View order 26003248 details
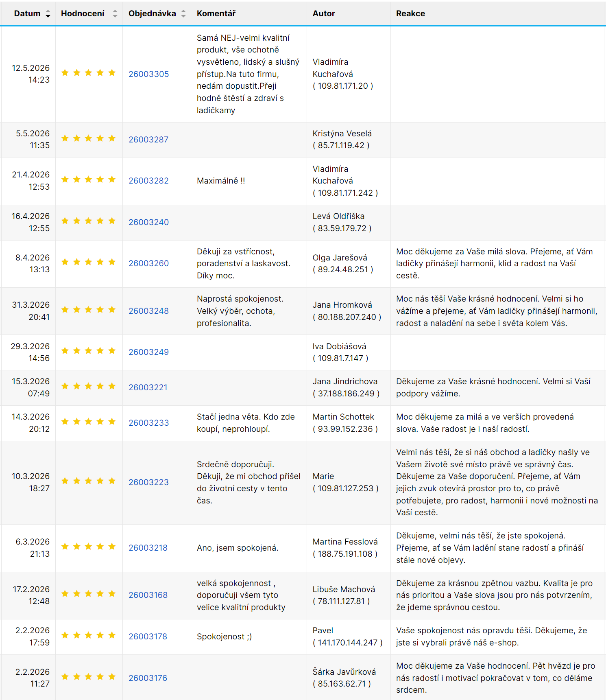This screenshot has height=700, width=606. pos(148,311)
